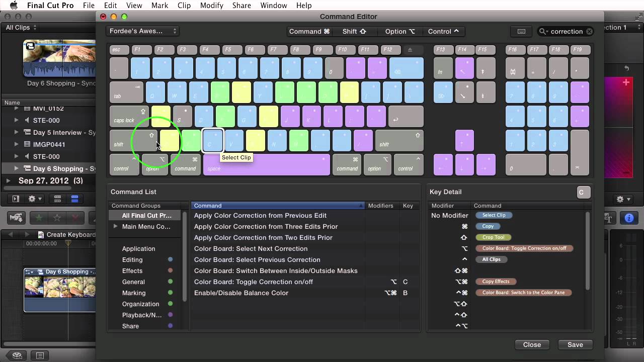This screenshot has height=362, width=644.
Task: Open the Apple menu
Action: click(14, 6)
